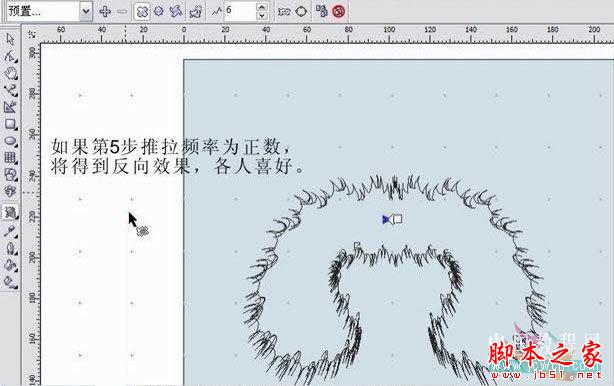Decrease amplitude with the down spinner arrow

pyautogui.click(x=262, y=16)
